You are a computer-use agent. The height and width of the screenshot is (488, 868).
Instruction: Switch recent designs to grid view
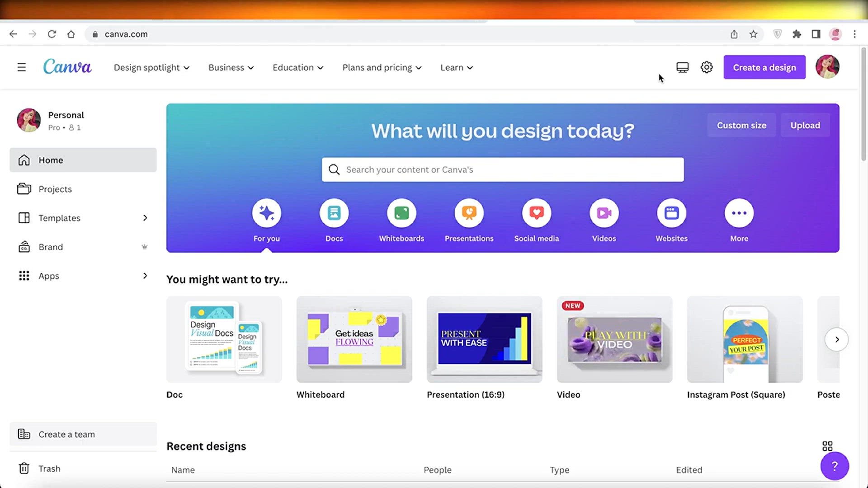tap(827, 446)
